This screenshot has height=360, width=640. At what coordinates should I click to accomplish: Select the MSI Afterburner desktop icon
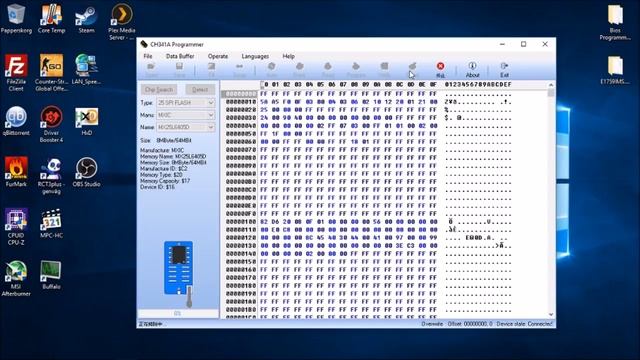[x=16, y=278]
